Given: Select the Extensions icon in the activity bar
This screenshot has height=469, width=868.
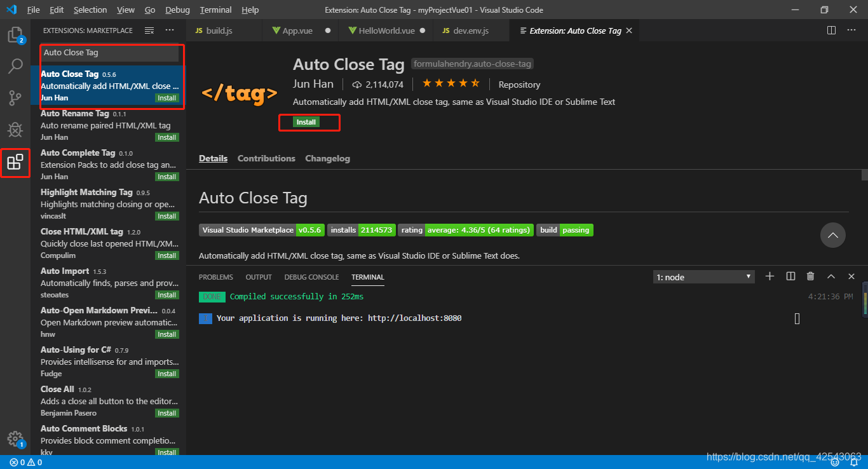Looking at the screenshot, I should [15, 163].
